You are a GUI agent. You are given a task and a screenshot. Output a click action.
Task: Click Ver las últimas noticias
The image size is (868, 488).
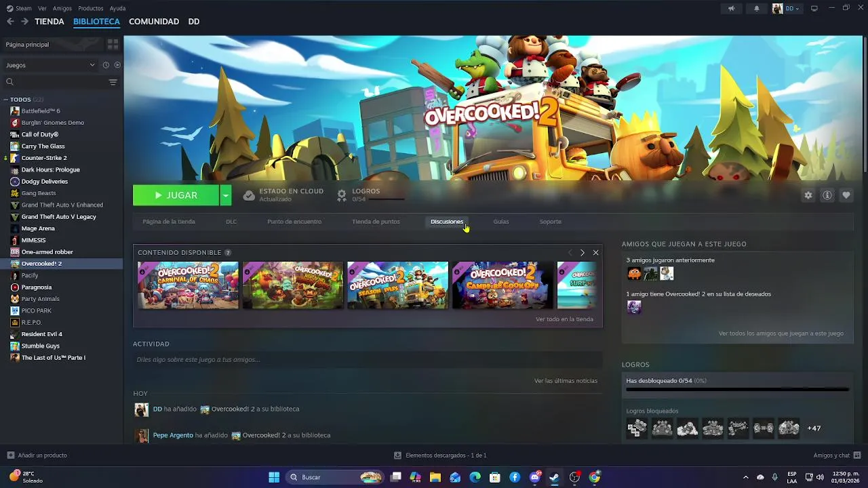(566, 381)
